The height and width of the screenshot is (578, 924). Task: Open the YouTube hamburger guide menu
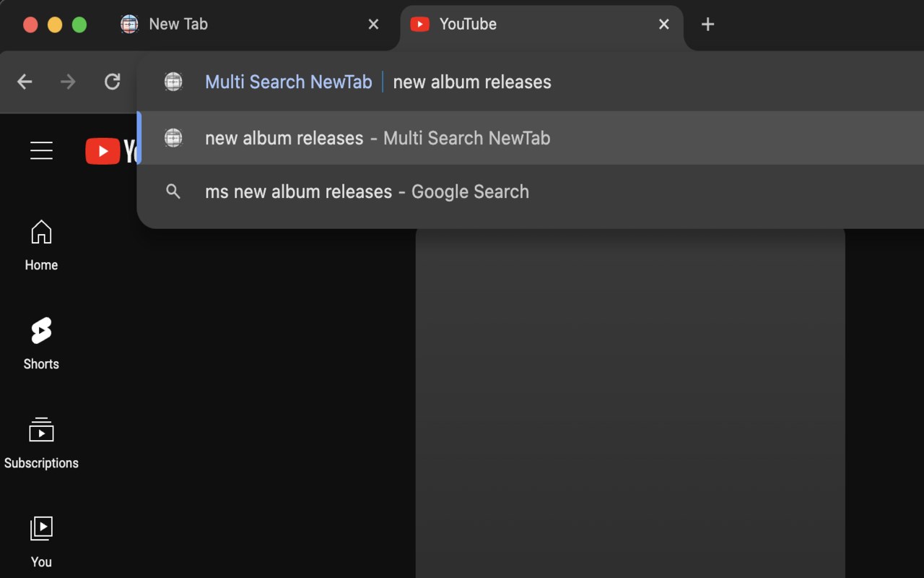(41, 150)
